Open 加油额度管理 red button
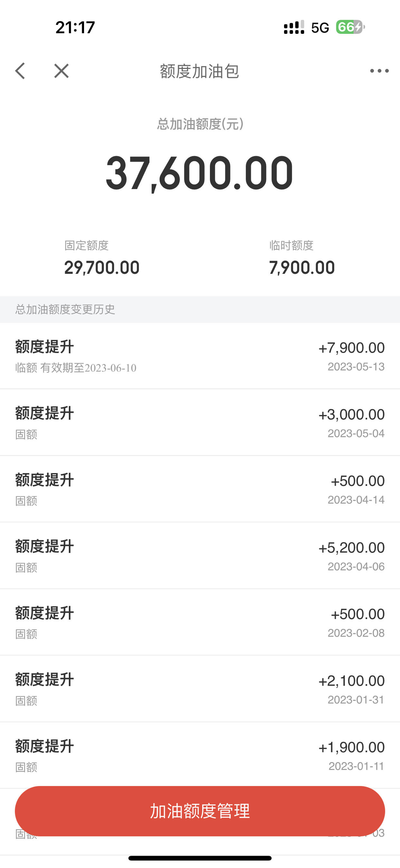The height and width of the screenshot is (868, 400). pos(200,811)
